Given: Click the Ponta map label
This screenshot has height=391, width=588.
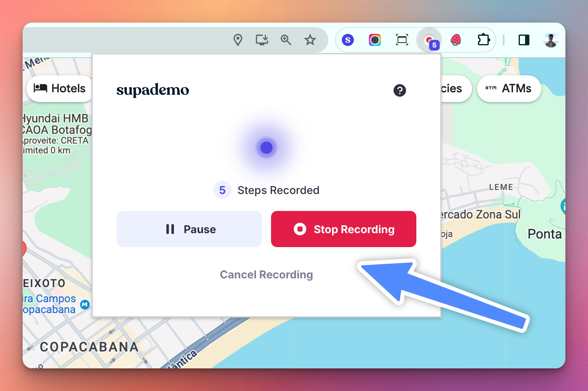Looking at the screenshot, I should point(545,234).
